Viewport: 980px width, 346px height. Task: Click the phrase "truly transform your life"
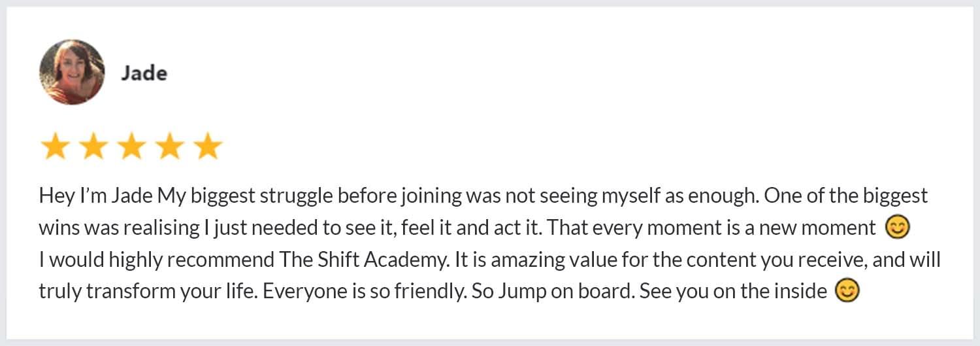tap(147, 291)
